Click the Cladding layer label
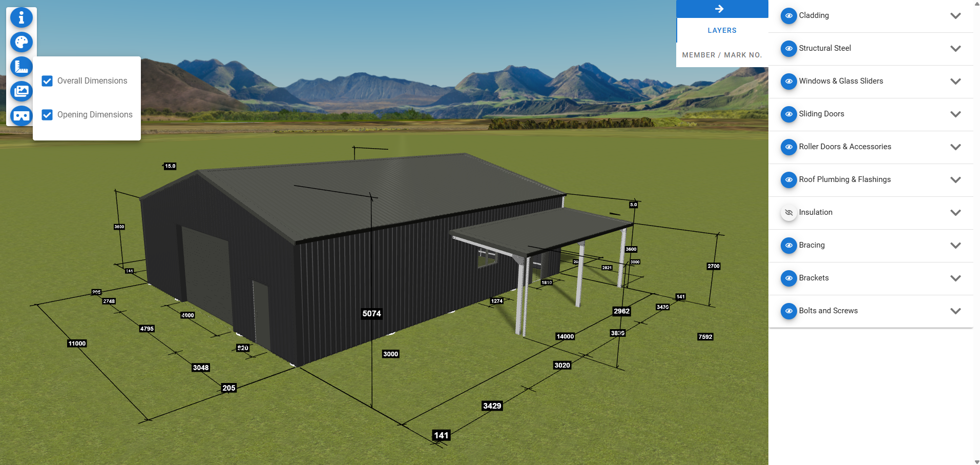The height and width of the screenshot is (465, 980). pos(814,15)
